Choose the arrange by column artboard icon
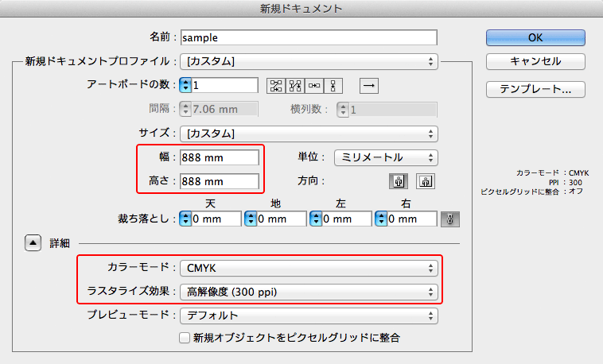This screenshot has height=364, width=603. 335,85
